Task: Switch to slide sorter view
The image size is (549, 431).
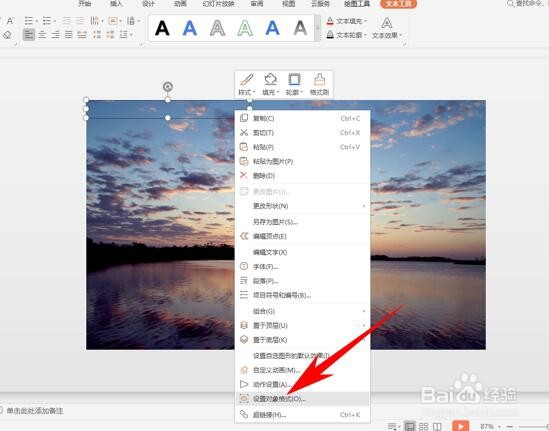Action: 424,426
